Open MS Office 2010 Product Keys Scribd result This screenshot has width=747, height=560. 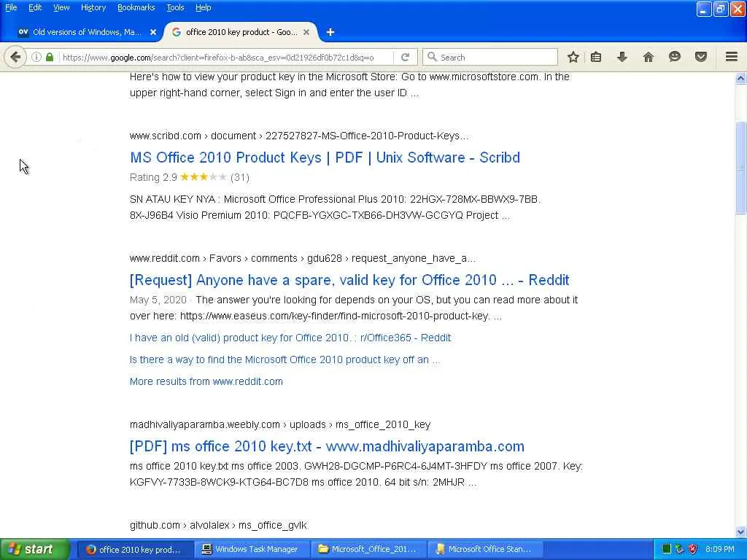pos(325,157)
